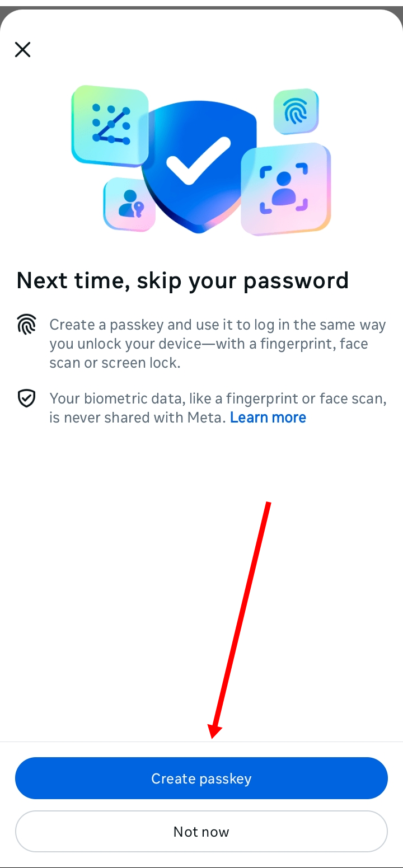Click the person silhouette inside the face scan frame

(x=284, y=189)
